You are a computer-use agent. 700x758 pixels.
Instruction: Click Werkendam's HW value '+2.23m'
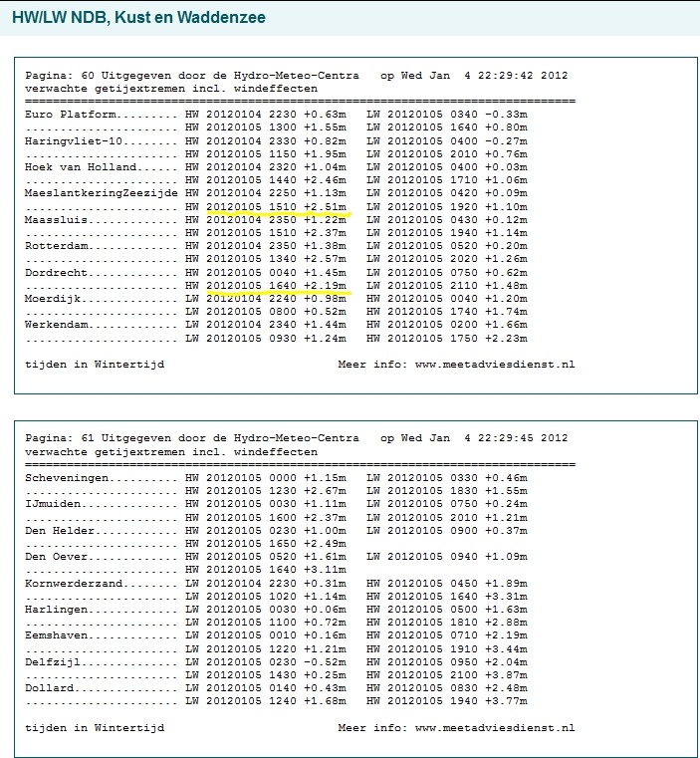(506, 338)
